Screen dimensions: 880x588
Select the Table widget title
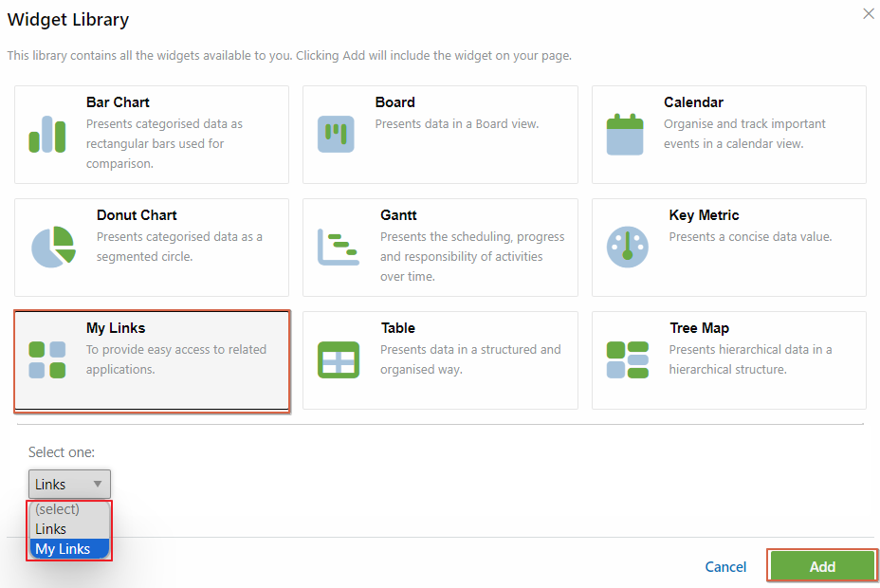(398, 327)
